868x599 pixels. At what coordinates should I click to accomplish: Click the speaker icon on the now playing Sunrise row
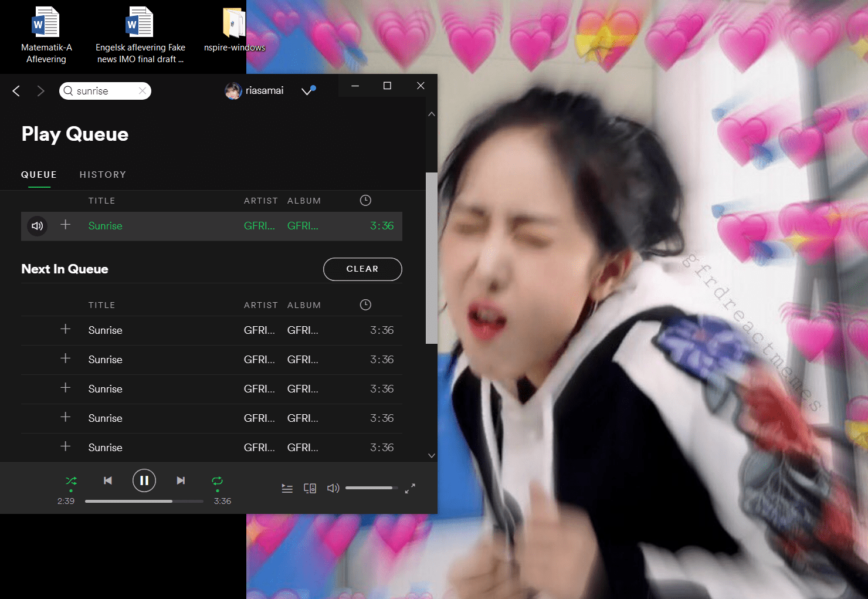38,226
